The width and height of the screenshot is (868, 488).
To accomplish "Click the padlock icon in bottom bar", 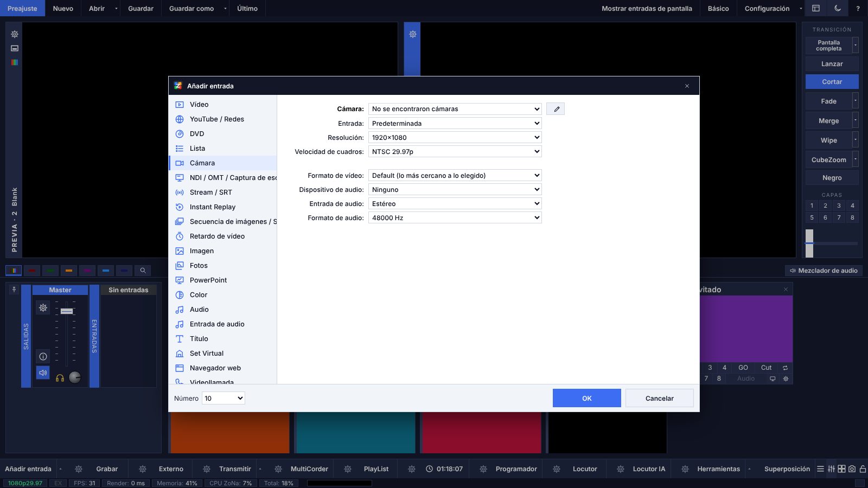I will click(863, 469).
